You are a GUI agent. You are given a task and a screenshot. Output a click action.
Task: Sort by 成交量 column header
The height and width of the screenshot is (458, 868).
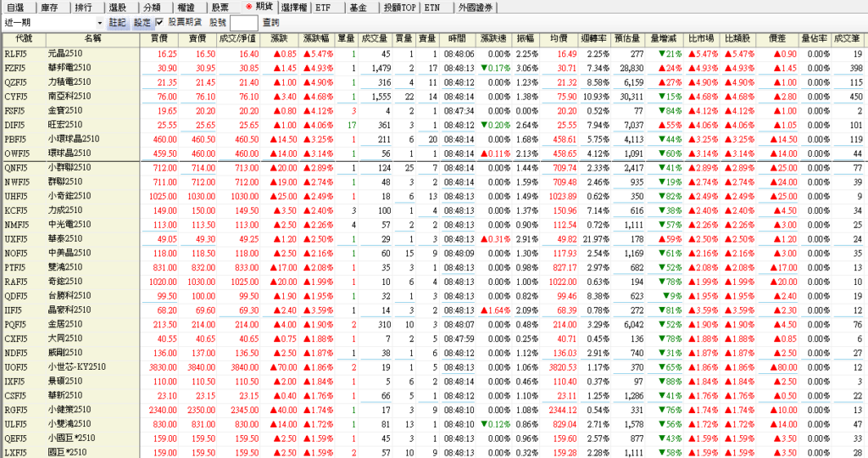tap(374, 39)
